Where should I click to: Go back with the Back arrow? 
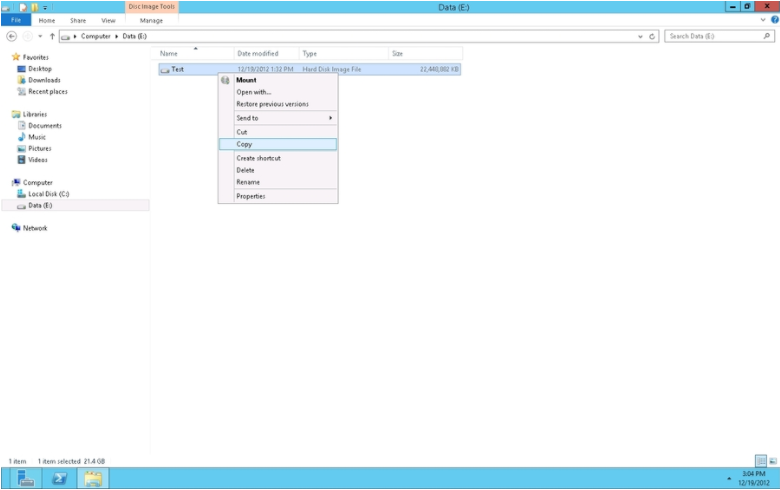(x=11, y=36)
